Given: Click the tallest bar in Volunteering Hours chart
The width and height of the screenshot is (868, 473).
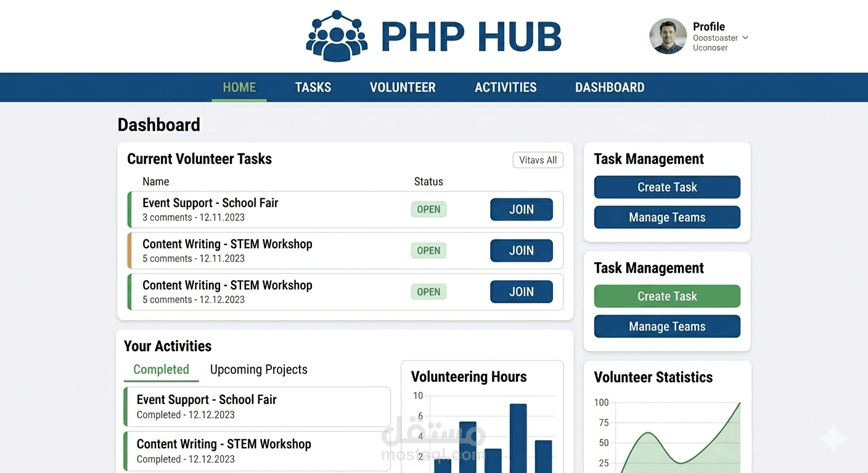Looking at the screenshot, I should pyautogui.click(x=518, y=439).
